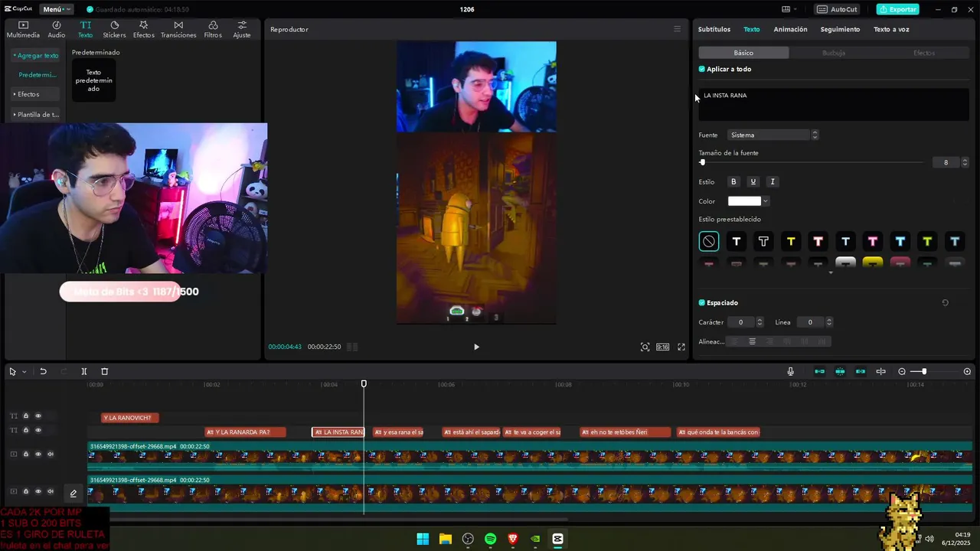Viewport: 980px width, 551px height.
Task: Open the layout dropdown near AutoCut
Action: [789, 9]
